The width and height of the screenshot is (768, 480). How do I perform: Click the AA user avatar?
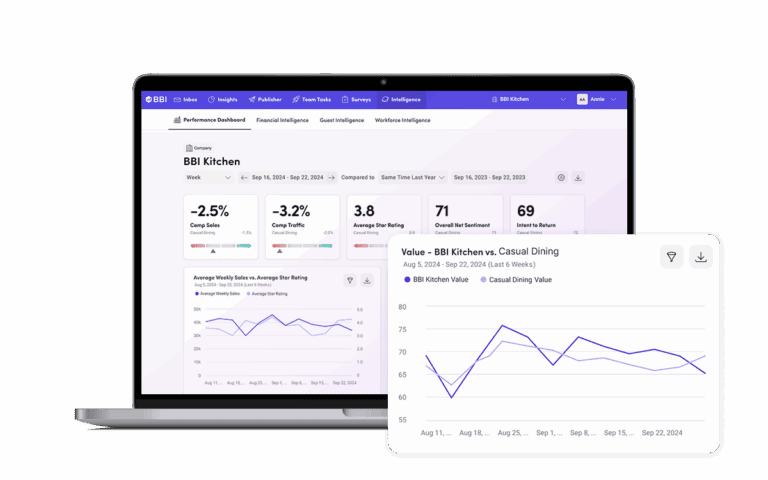582,99
